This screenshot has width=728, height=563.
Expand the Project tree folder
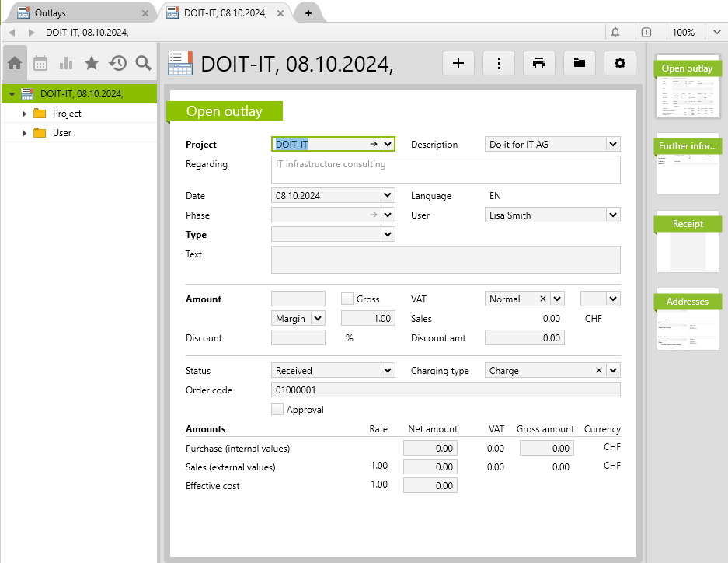pos(24,114)
